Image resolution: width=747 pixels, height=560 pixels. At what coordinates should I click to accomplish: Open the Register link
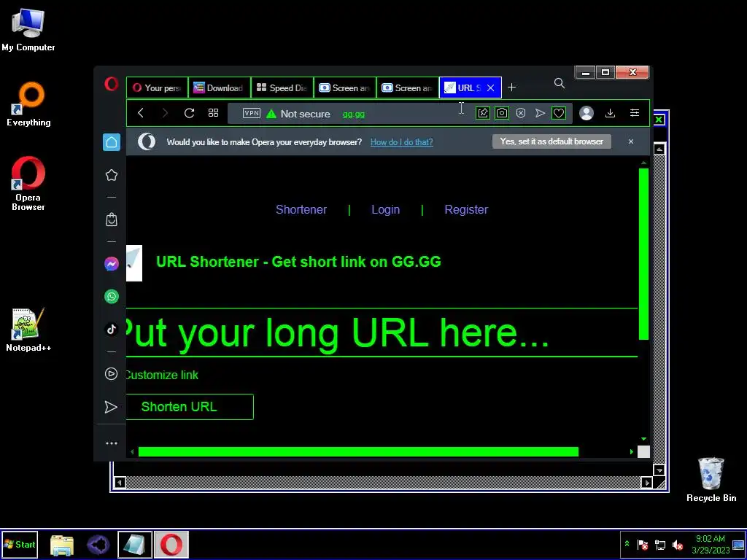(x=466, y=209)
